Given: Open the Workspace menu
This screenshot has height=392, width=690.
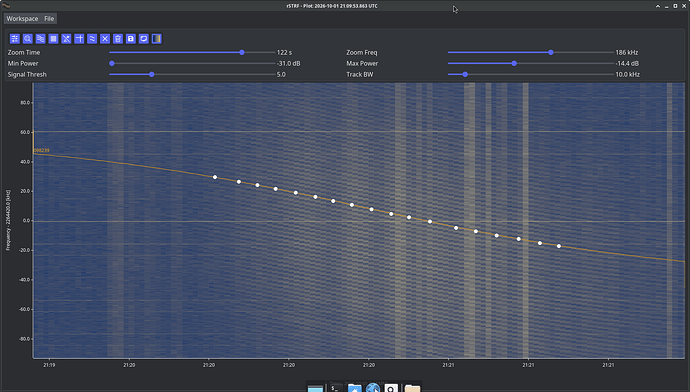Looking at the screenshot, I should pyautogui.click(x=22, y=18).
